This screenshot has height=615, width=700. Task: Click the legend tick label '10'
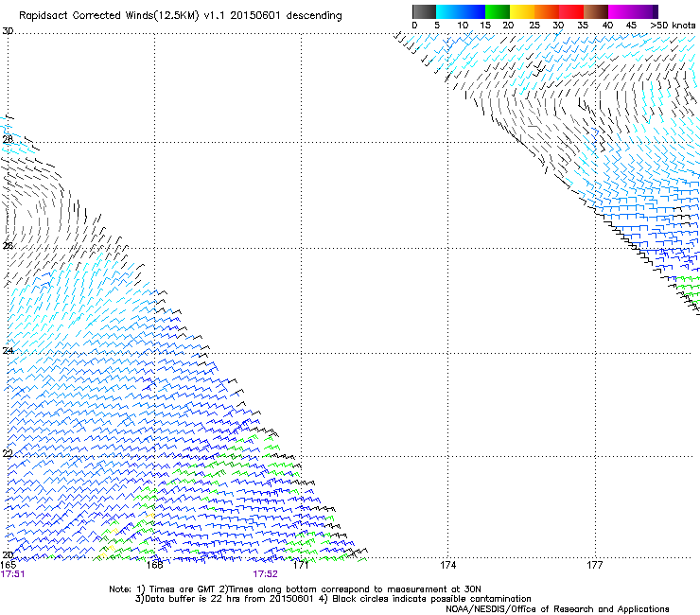tap(463, 26)
